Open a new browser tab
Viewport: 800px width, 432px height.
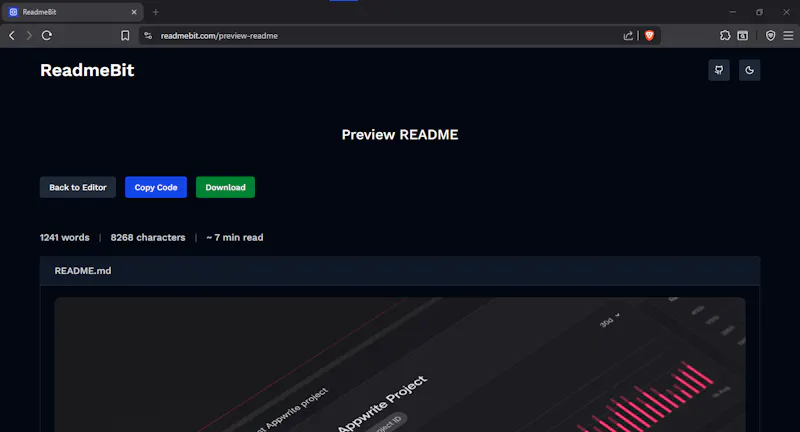156,12
